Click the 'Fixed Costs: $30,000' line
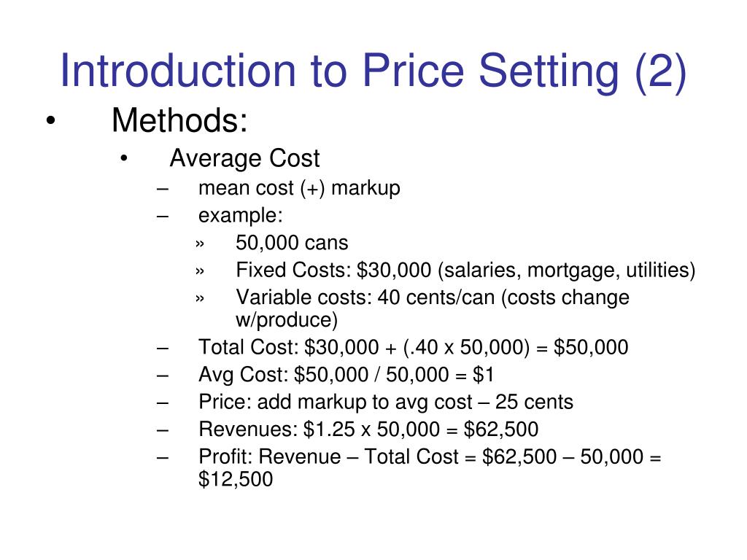 pyautogui.click(x=465, y=271)
